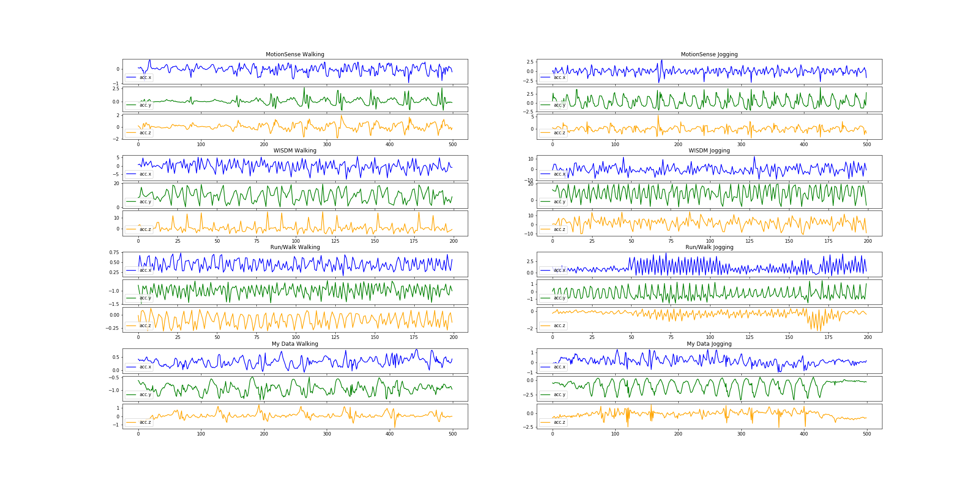The height and width of the screenshot is (490, 980).
Task: Select acc.y legend in MotionSense Walking plot
Action: coord(139,105)
